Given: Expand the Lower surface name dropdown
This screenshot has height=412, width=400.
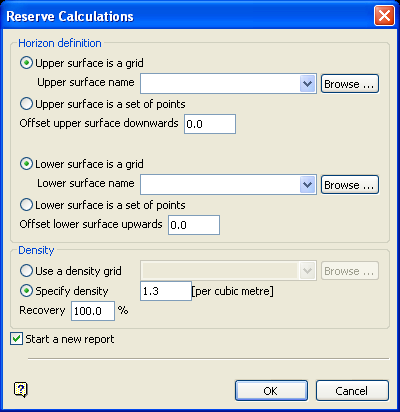Looking at the screenshot, I should click(307, 185).
